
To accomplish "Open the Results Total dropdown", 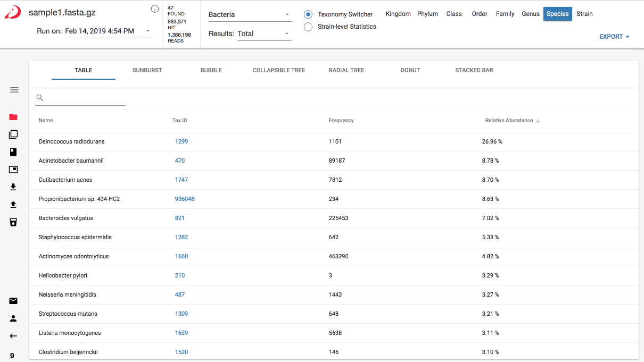I will pyautogui.click(x=264, y=33).
